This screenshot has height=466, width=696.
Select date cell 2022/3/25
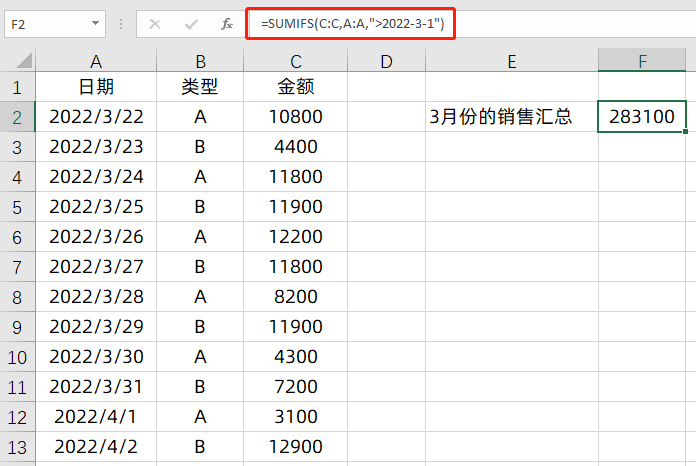[96, 207]
